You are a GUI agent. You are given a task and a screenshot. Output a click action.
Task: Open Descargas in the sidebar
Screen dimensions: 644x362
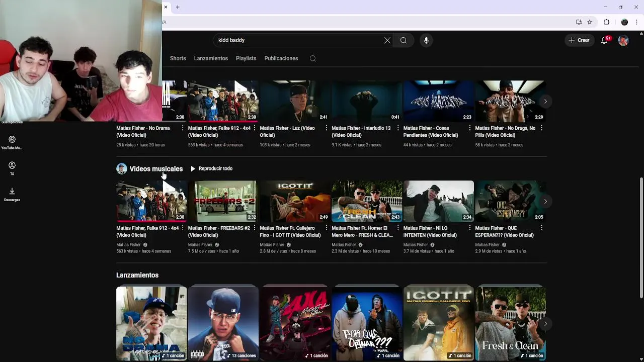click(12, 195)
